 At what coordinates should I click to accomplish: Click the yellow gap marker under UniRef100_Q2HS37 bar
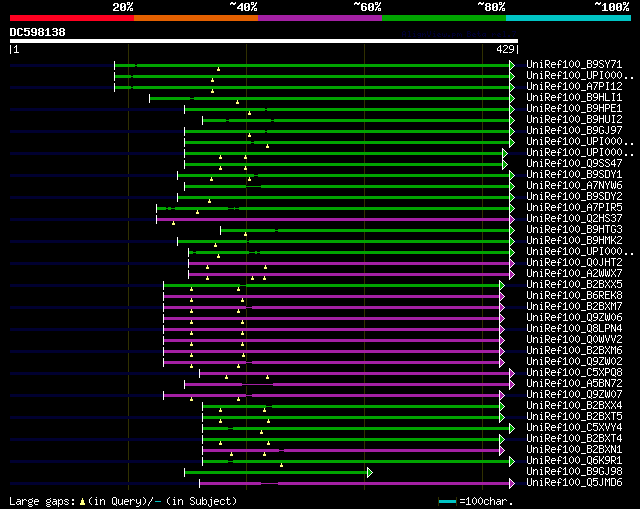[173, 223]
